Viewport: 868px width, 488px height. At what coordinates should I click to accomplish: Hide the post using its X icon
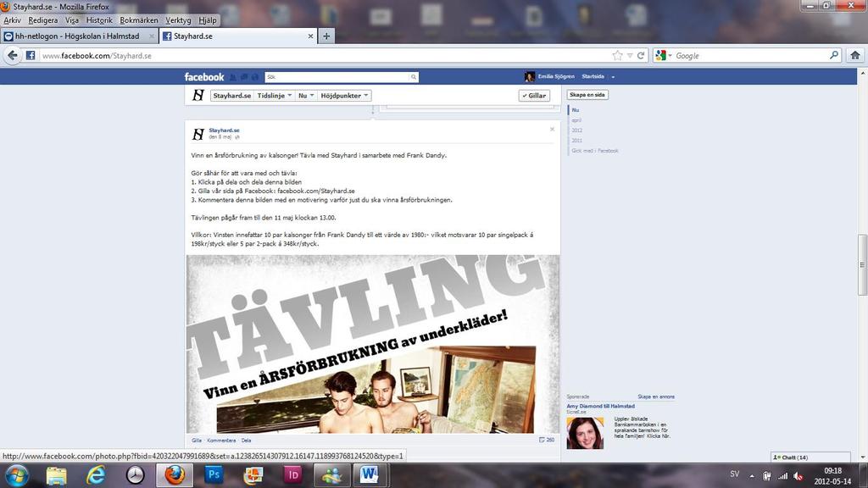(552, 130)
